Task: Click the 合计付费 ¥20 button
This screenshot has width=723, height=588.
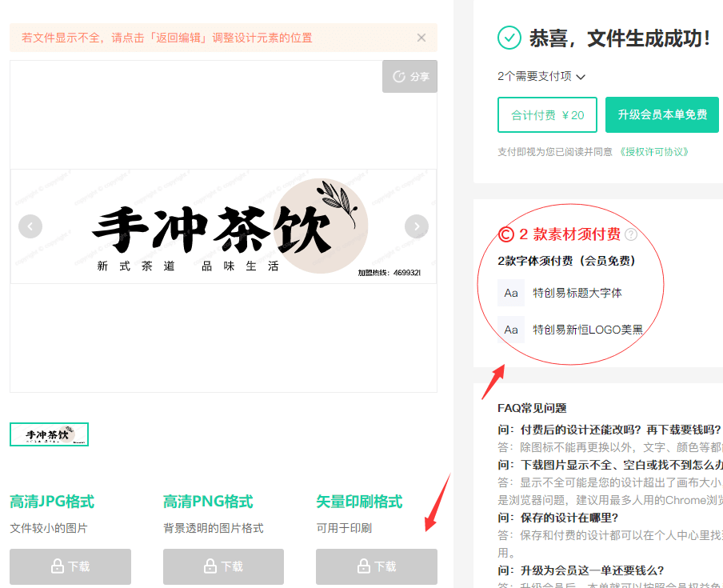Action: [547, 114]
